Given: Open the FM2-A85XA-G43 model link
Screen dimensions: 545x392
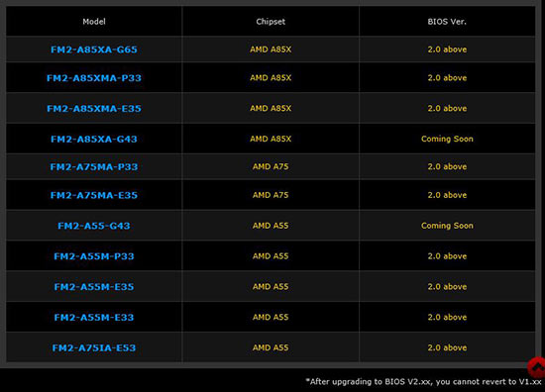Looking at the screenshot, I should point(94,139).
